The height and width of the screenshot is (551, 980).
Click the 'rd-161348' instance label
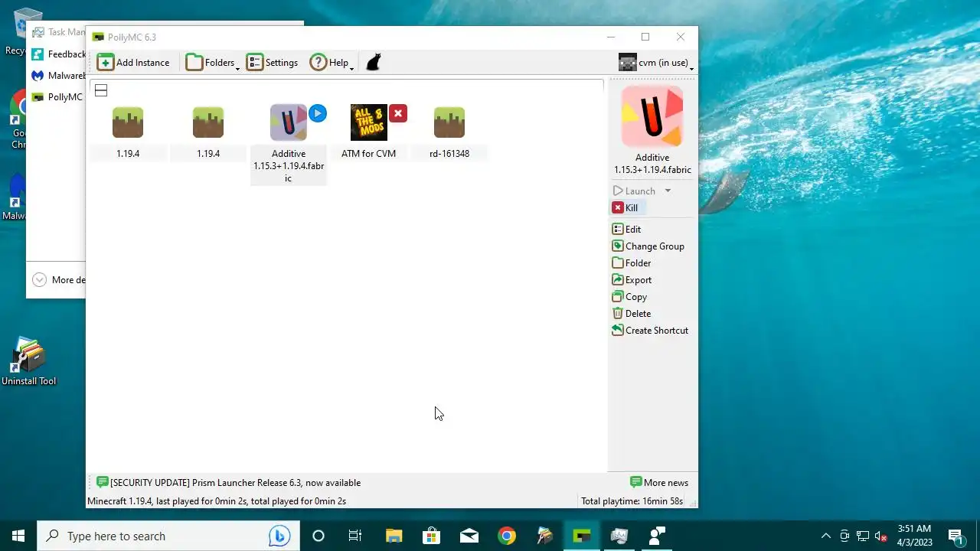[449, 153]
